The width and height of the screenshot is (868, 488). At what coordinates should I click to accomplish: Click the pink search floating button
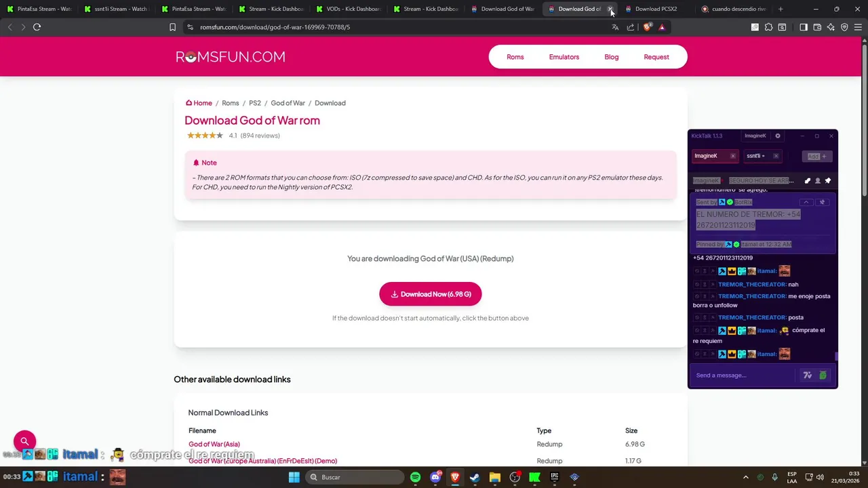coord(24,441)
